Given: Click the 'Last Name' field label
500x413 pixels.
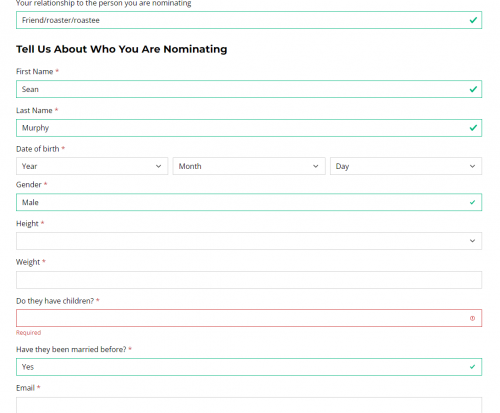Looking at the screenshot, I should 34,111.
